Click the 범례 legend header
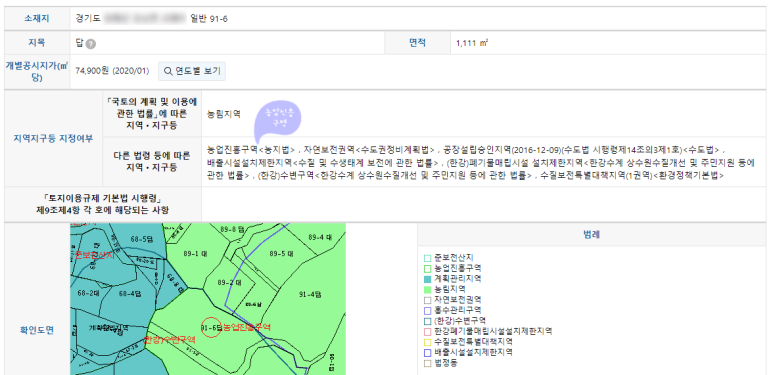 (591, 235)
